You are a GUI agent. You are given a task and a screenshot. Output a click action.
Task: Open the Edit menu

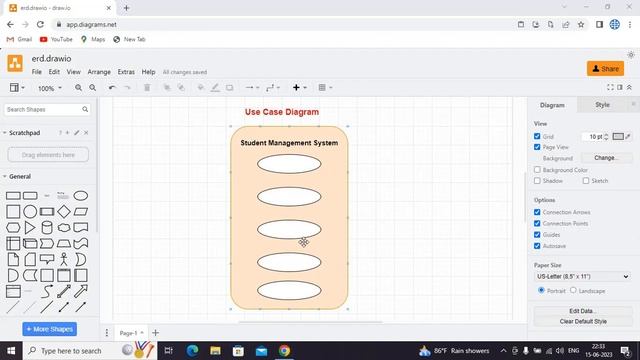tap(54, 72)
